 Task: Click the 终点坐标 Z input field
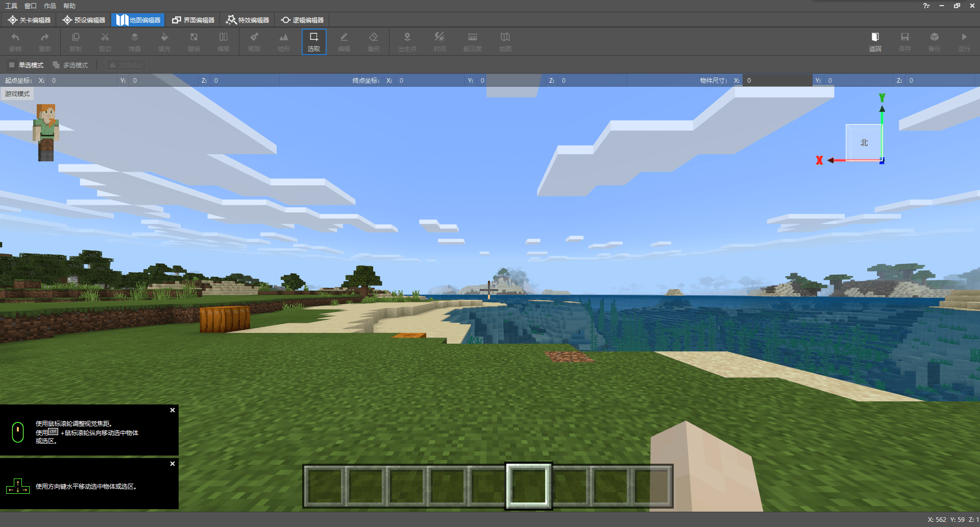(593, 80)
